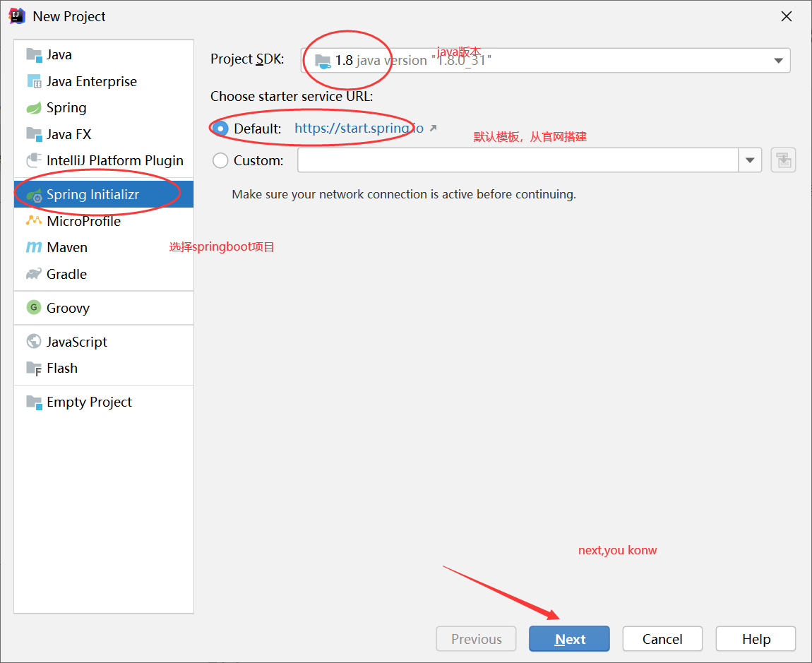
Task: Click the 'Choose starter service URL:' label
Action: [x=292, y=96]
